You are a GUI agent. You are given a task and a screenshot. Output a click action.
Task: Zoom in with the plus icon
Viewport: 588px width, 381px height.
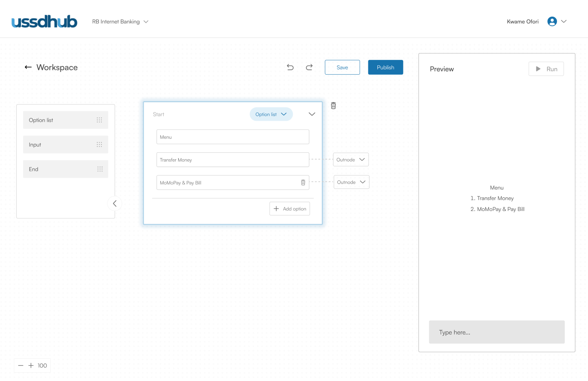tap(31, 366)
